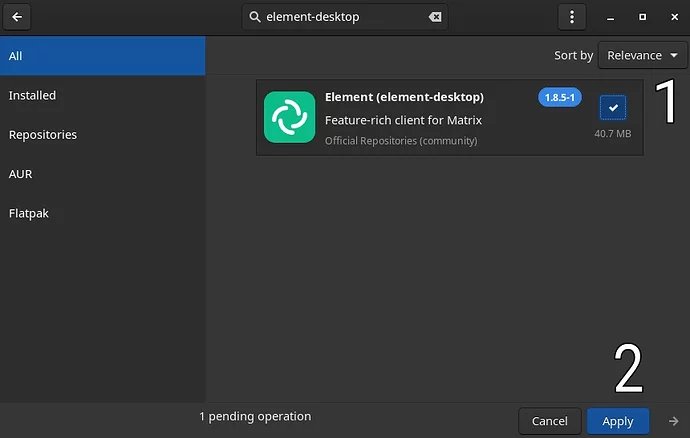690x438 pixels.
Task: Focus the element-desktop search field
Action: 345,17
